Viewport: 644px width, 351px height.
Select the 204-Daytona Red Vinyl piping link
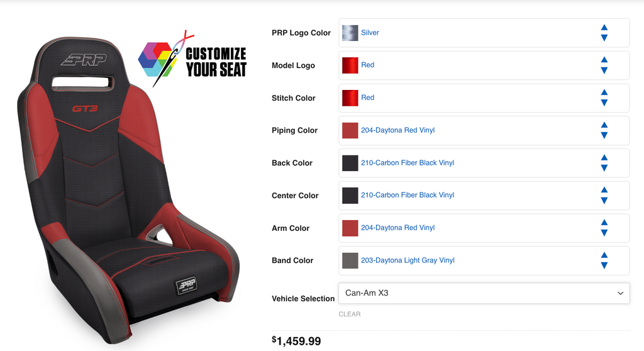tap(397, 130)
